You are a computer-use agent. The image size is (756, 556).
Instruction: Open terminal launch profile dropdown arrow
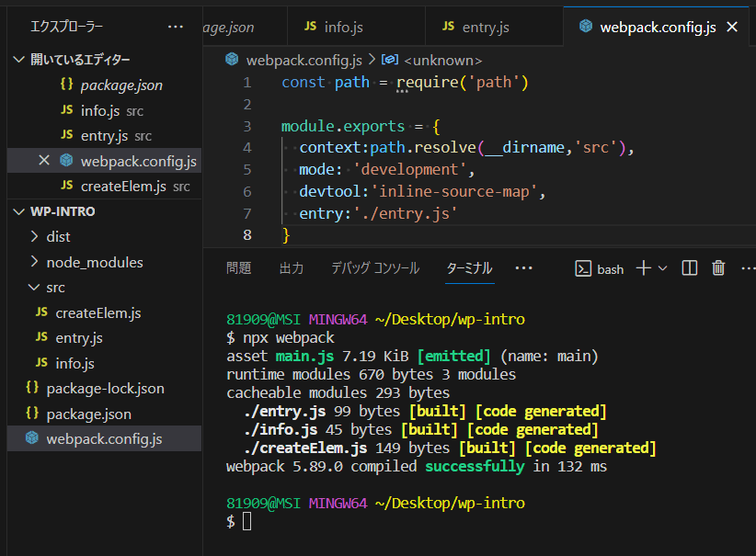(x=663, y=268)
